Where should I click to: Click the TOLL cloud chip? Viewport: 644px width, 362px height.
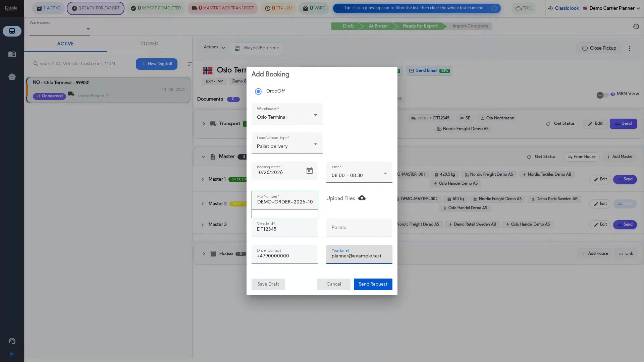click(524, 8)
